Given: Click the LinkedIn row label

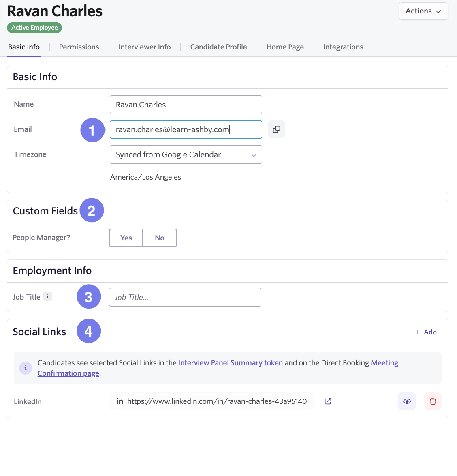Looking at the screenshot, I should click(x=28, y=402).
